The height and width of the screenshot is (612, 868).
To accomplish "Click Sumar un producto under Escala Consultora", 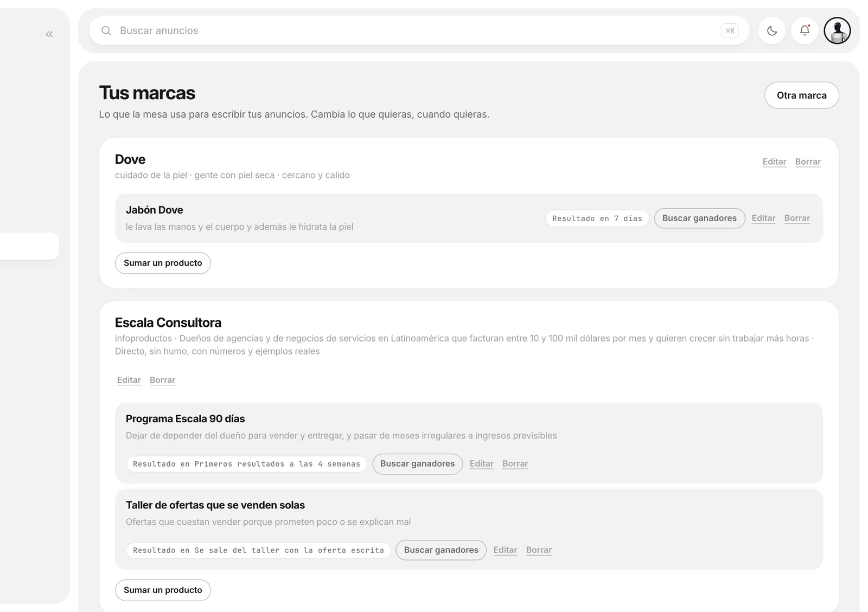I will pyautogui.click(x=163, y=590).
